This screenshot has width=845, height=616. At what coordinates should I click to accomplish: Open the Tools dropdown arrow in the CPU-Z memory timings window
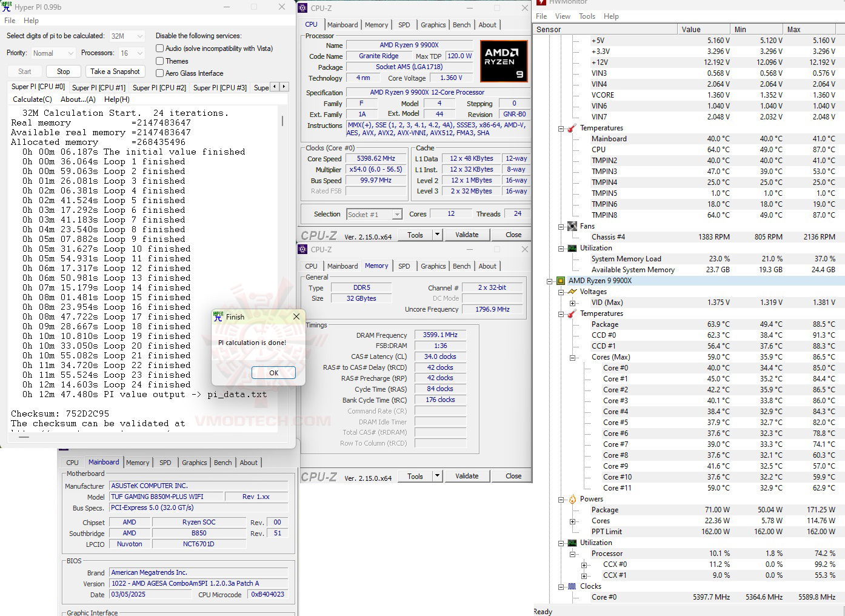pyautogui.click(x=436, y=476)
